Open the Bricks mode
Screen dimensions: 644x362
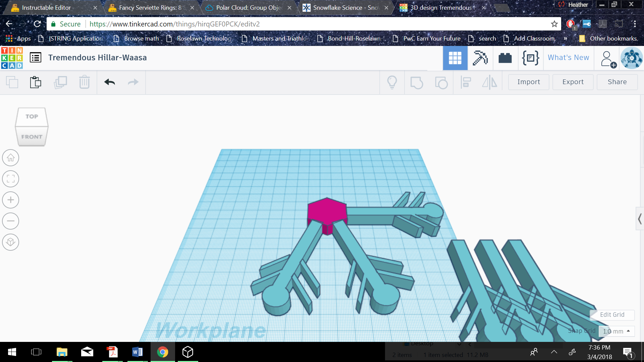tap(505, 58)
